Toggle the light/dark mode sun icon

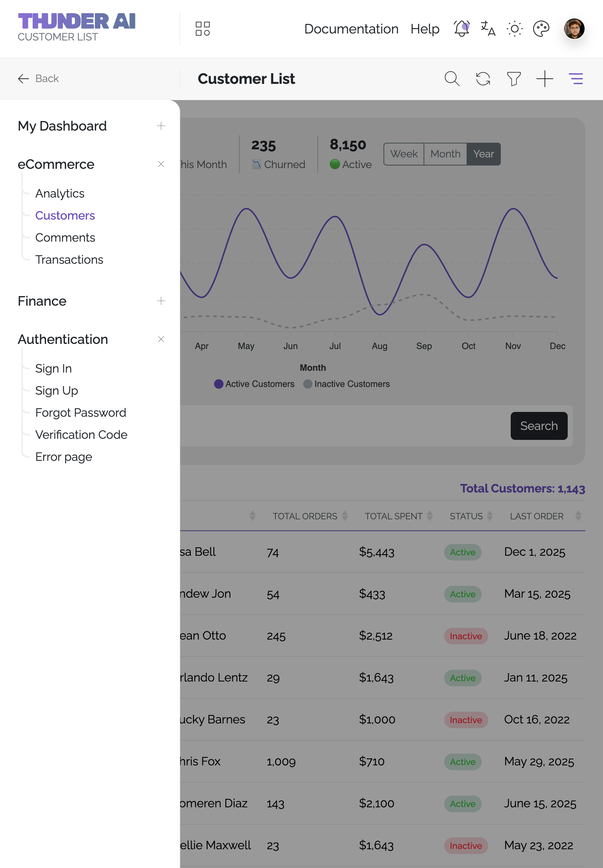514,29
